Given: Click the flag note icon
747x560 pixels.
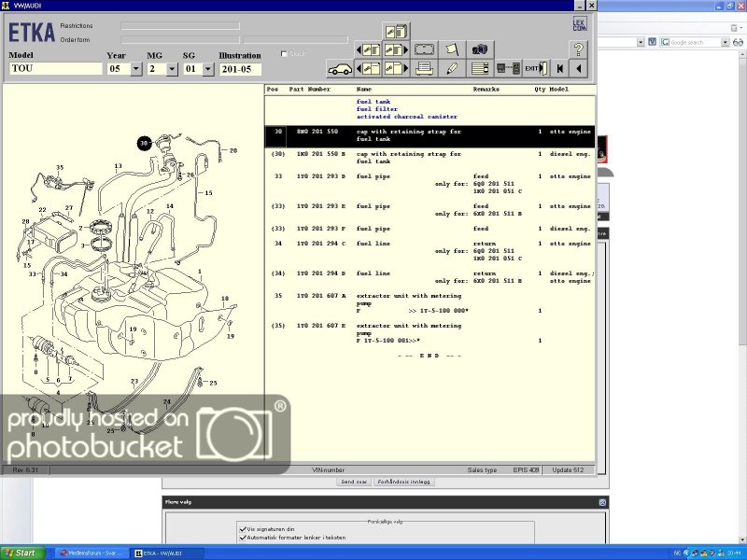Looking at the screenshot, I should pyautogui.click(x=452, y=49).
